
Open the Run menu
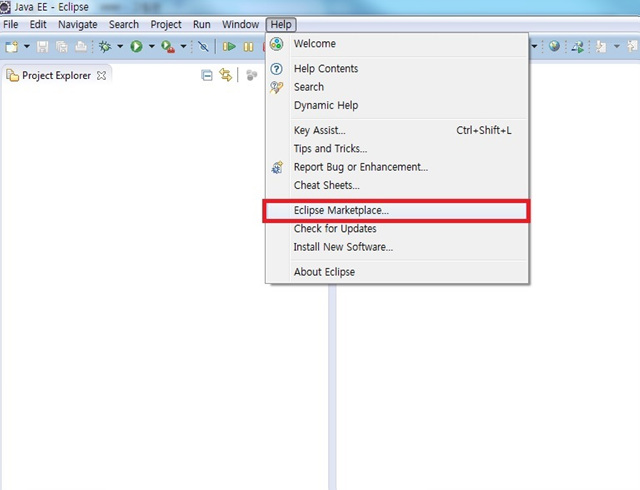pyautogui.click(x=202, y=24)
